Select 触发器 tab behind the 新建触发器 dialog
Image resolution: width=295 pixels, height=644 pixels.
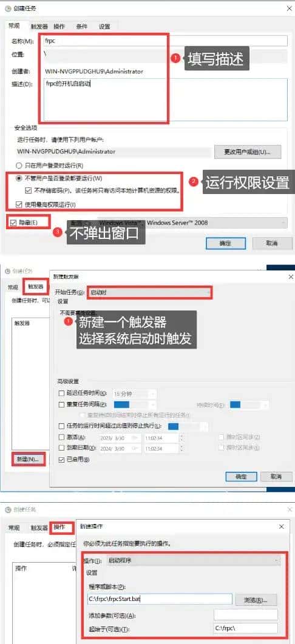[x=35, y=286]
